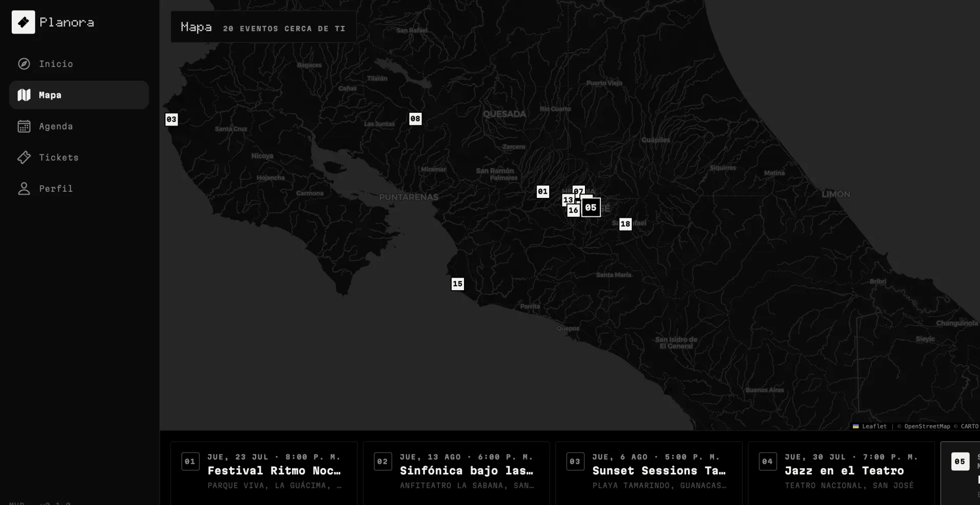Click 'JUE, 13 AGO · 6:00 P. M.' date text

coord(466,457)
